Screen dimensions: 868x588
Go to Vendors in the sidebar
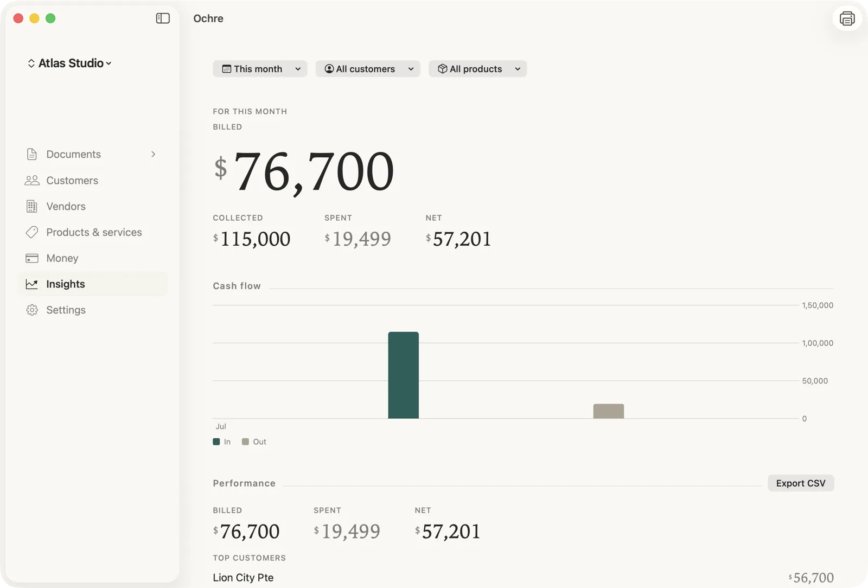(92, 206)
